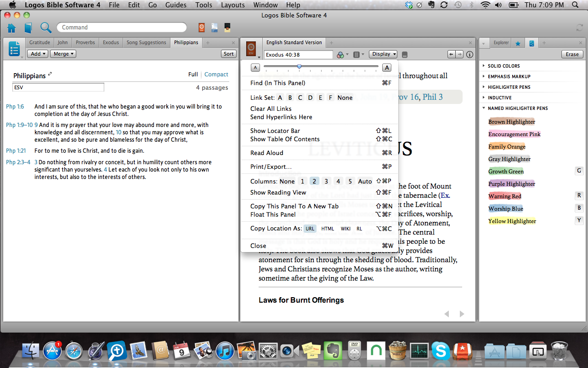Image resolution: width=588 pixels, height=368 pixels.
Task: Set Link Set to A
Action: coord(280,98)
